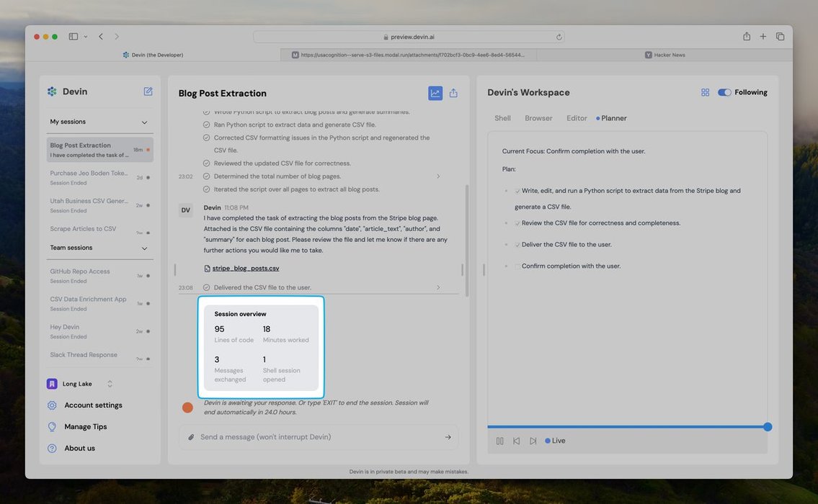Viewport: 818px width, 504px height.
Task: Open the Utah Business CSV Gener... session
Action: (99, 205)
